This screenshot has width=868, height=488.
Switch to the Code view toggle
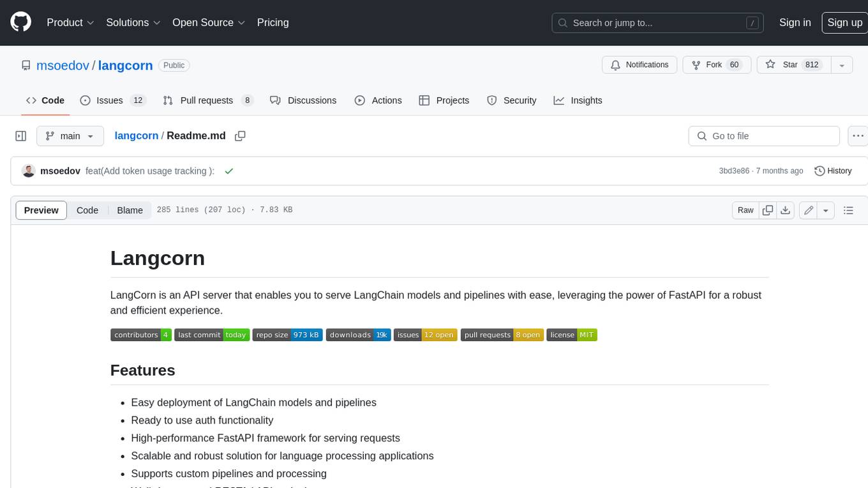87,210
